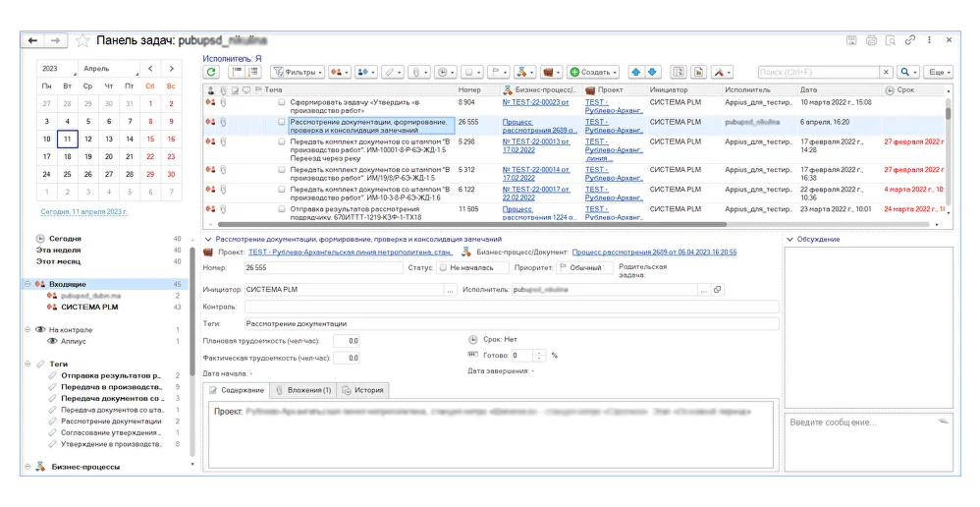Image resolution: width=980 pixels, height=507 pixels.
Task: Tick the checkbox of task number 5 298
Action: [x=282, y=141]
